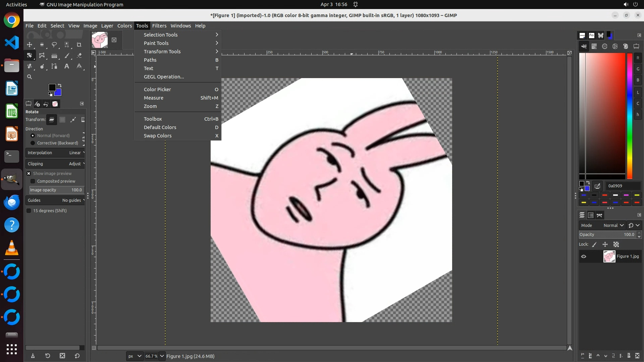Select the Crop tool
This screenshot has width=644, height=362.
tap(79, 45)
